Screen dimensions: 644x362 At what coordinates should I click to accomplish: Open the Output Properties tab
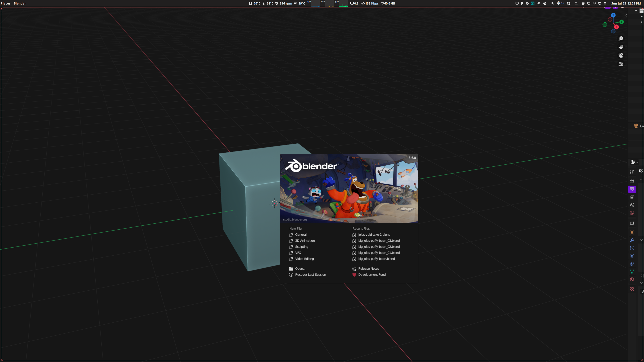tap(632, 189)
